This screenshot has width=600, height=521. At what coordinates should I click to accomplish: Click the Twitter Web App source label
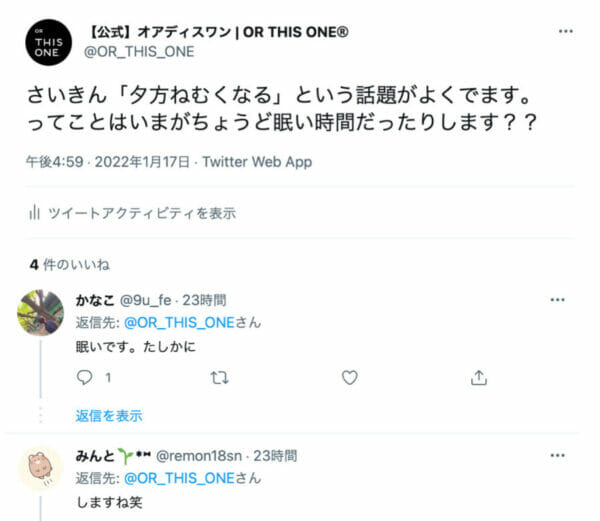point(257,163)
